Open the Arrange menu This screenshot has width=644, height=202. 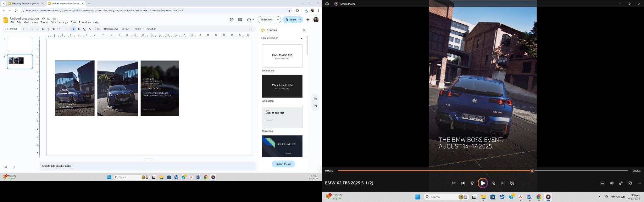point(64,23)
